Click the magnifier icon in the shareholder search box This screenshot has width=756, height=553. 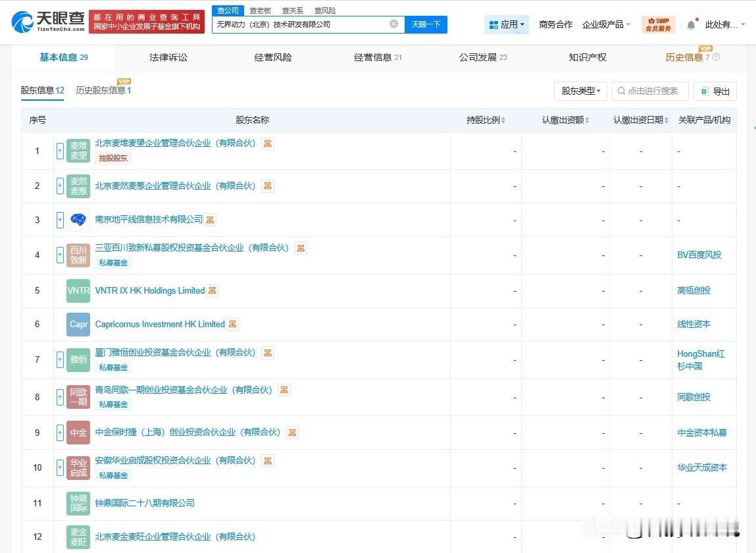pos(621,91)
